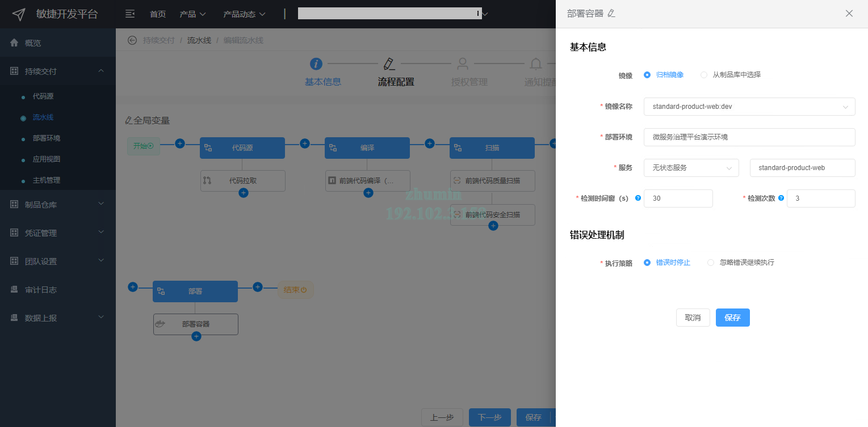The height and width of the screenshot is (427, 868).
Task: Click the 流程配置 step pencil icon
Action: [x=389, y=64]
